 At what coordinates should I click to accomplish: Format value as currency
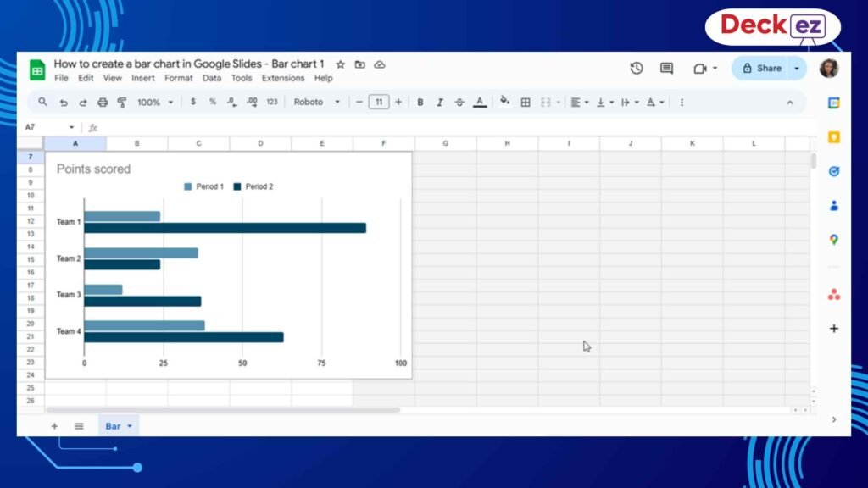click(193, 102)
